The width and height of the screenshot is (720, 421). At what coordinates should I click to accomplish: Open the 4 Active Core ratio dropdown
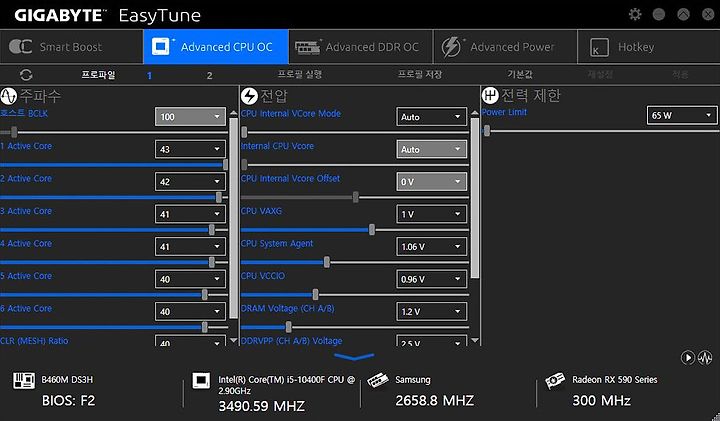point(190,247)
